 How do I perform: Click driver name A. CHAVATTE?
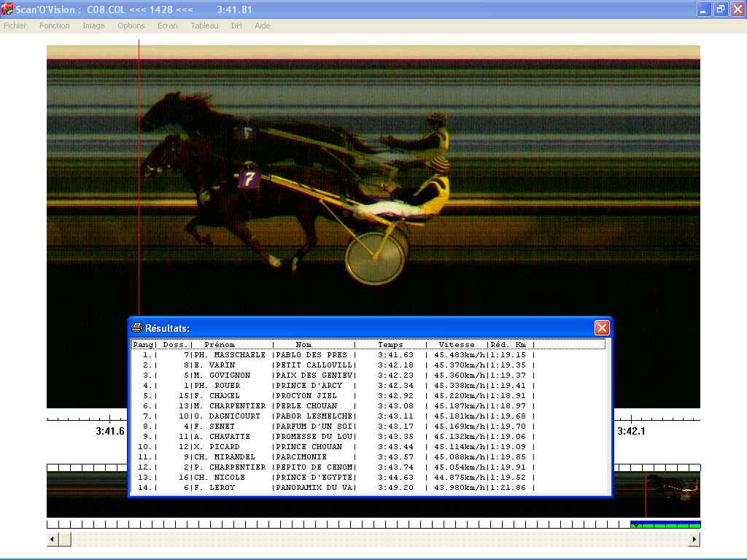(x=222, y=437)
